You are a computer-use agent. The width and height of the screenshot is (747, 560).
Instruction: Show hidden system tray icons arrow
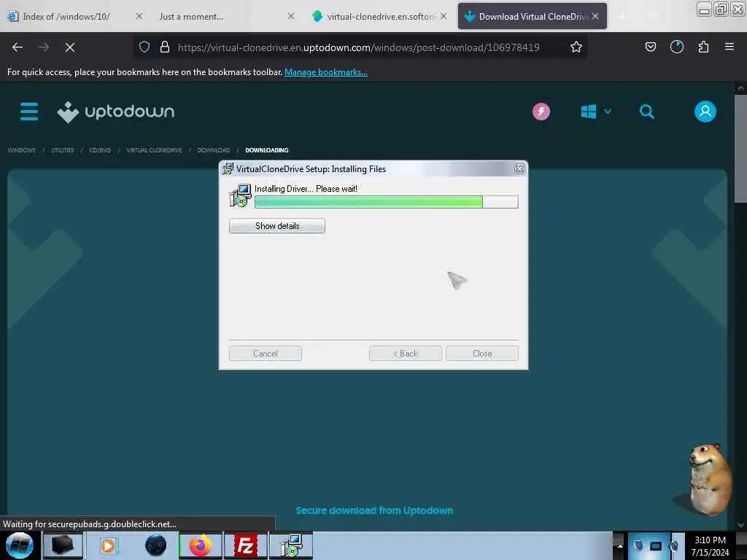(x=620, y=545)
